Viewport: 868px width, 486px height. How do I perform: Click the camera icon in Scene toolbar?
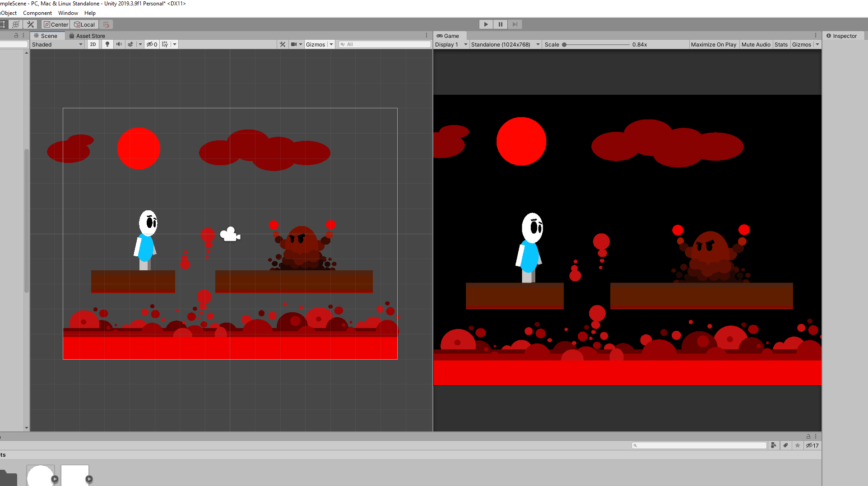pyautogui.click(x=294, y=44)
